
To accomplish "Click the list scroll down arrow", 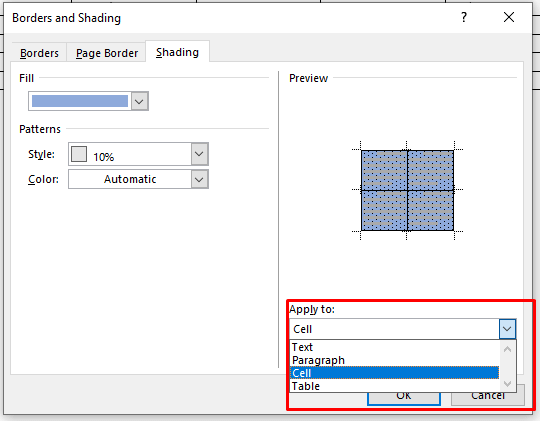I will pyautogui.click(x=507, y=383).
